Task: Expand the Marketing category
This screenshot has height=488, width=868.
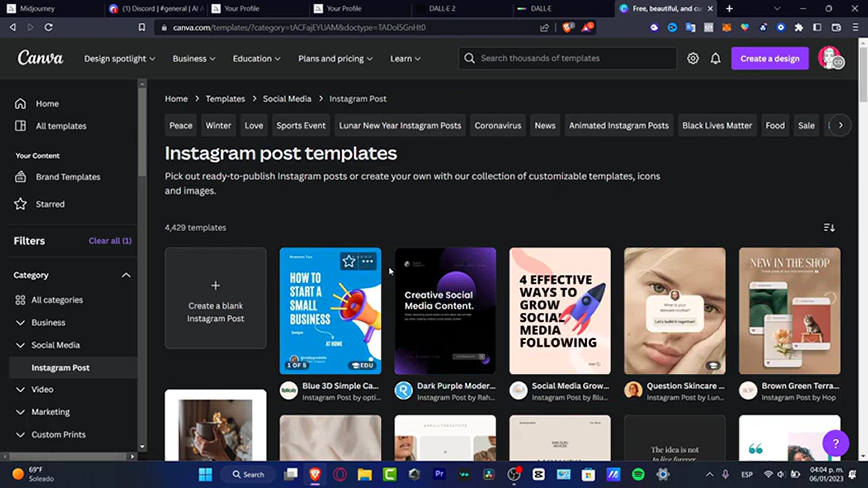Action: point(20,412)
